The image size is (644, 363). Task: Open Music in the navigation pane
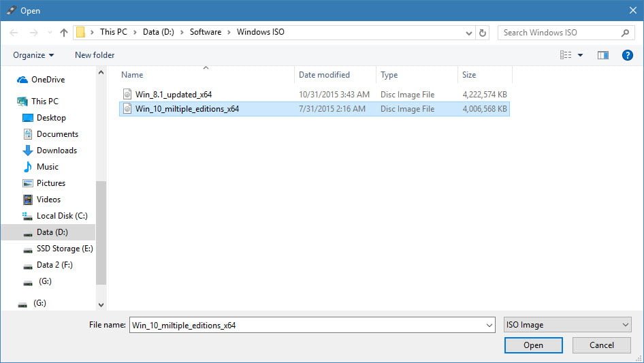pos(48,167)
